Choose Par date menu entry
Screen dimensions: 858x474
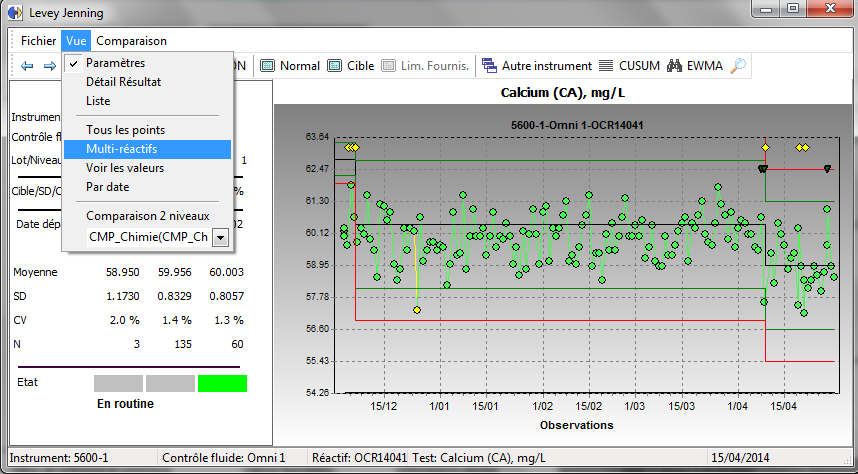coord(148,187)
